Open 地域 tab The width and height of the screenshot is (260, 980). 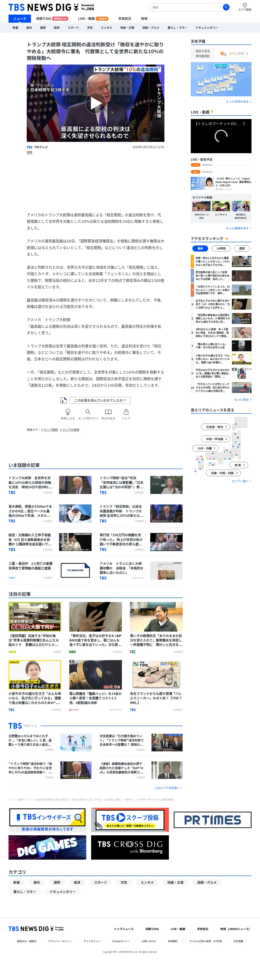point(144,19)
